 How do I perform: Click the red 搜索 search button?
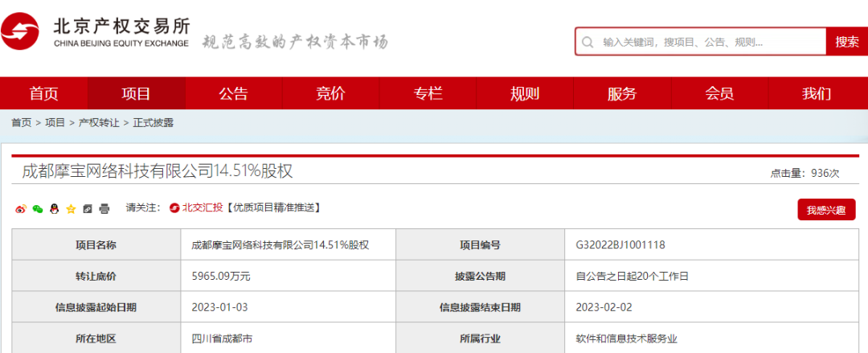point(847,42)
